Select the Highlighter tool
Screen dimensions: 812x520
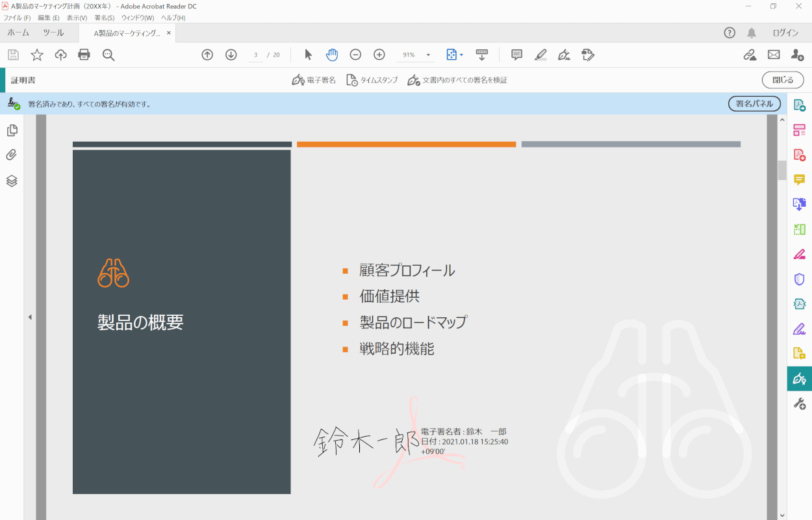[540, 55]
